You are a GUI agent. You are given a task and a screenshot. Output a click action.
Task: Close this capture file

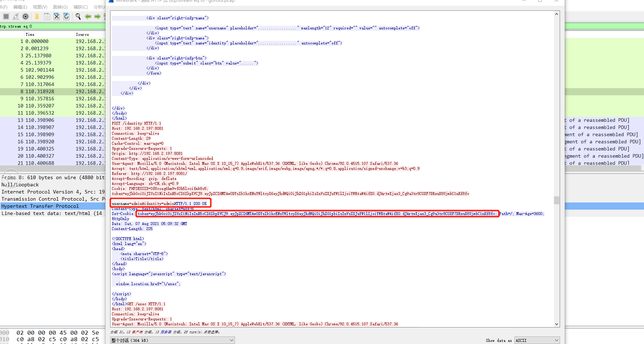pyautogui.click(x=56, y=16)
